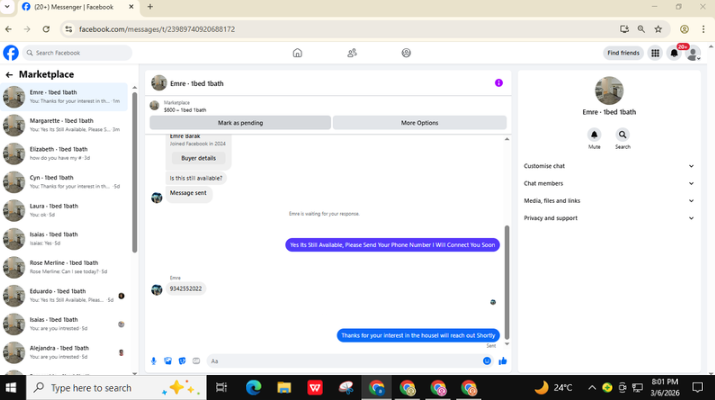Open the notifications bell in header
The height and width of the screenshot is (400, 715).
click(x=674, y=53)
